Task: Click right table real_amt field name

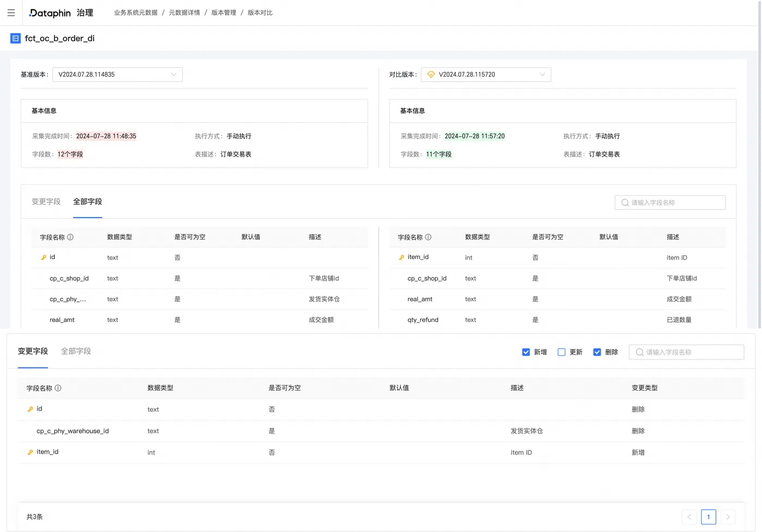Action: (x=420, y=299)
